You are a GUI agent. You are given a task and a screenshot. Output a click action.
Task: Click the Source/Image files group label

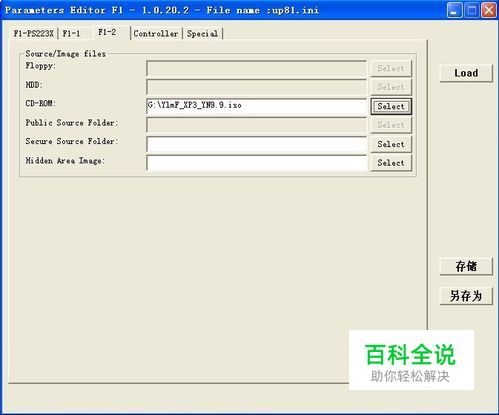pyautogui.click(x=66, y=54)
